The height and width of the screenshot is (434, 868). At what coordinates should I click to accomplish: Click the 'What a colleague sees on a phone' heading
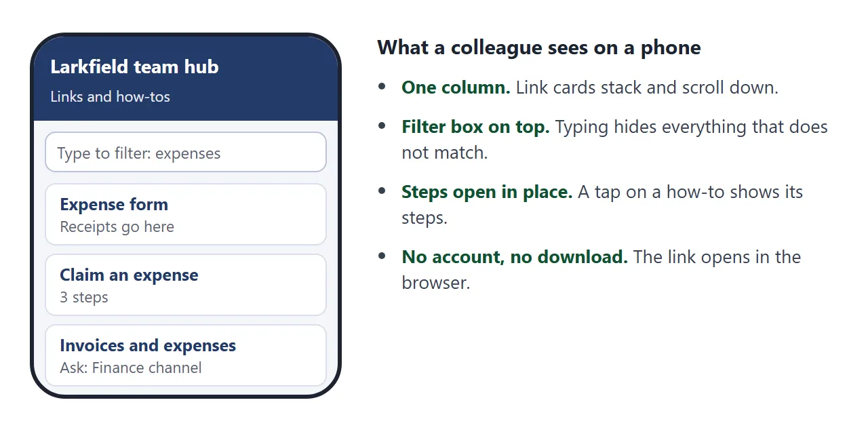click(539, 47)
